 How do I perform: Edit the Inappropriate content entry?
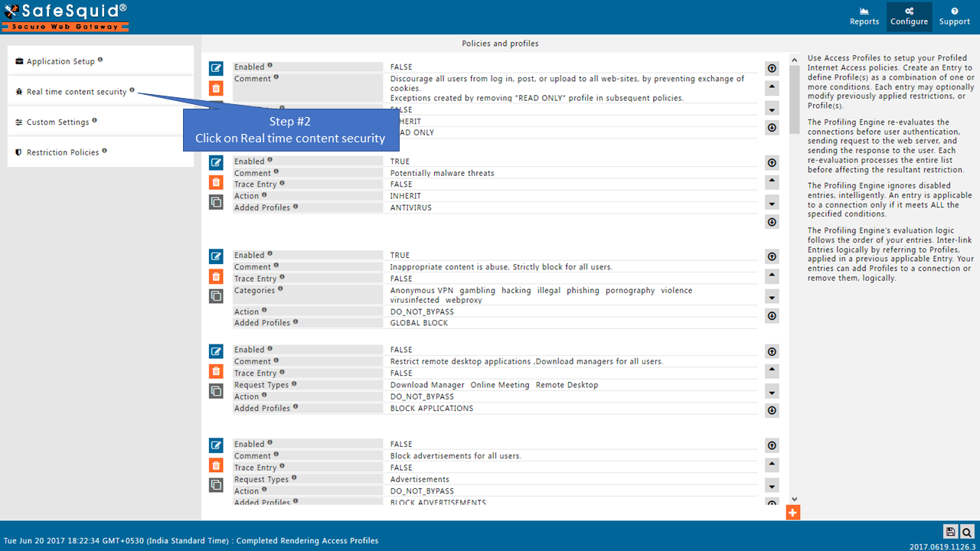(x=216, y=256)
